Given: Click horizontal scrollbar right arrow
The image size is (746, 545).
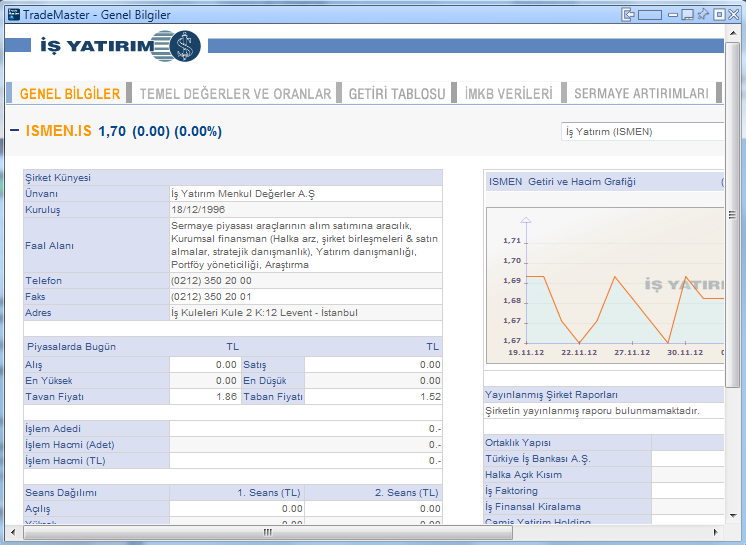Looking at the screenshot, I should (715, 533).
